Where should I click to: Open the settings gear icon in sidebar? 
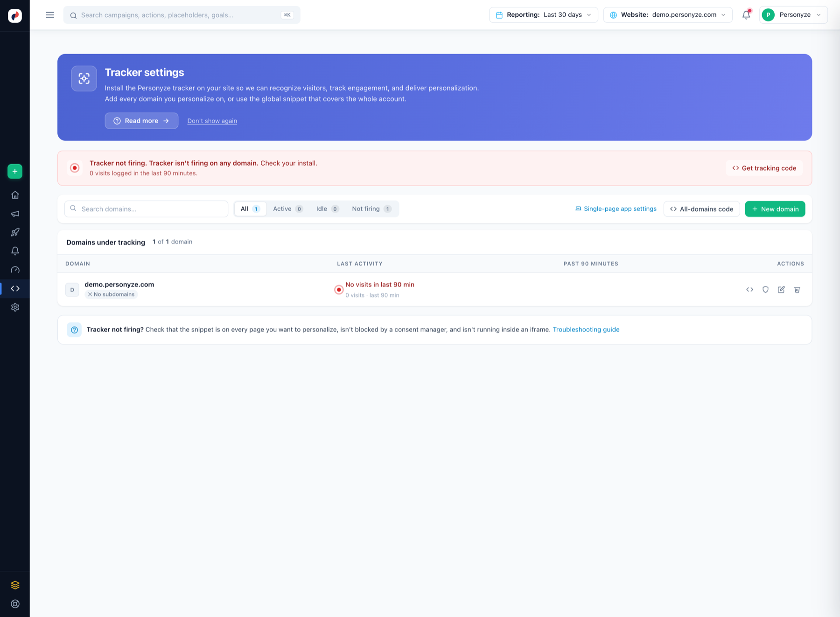(15, 307)
